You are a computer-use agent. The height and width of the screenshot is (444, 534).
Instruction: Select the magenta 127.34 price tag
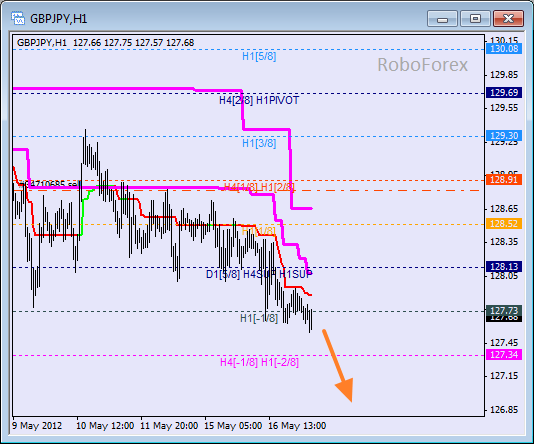(x=504, y=355)
